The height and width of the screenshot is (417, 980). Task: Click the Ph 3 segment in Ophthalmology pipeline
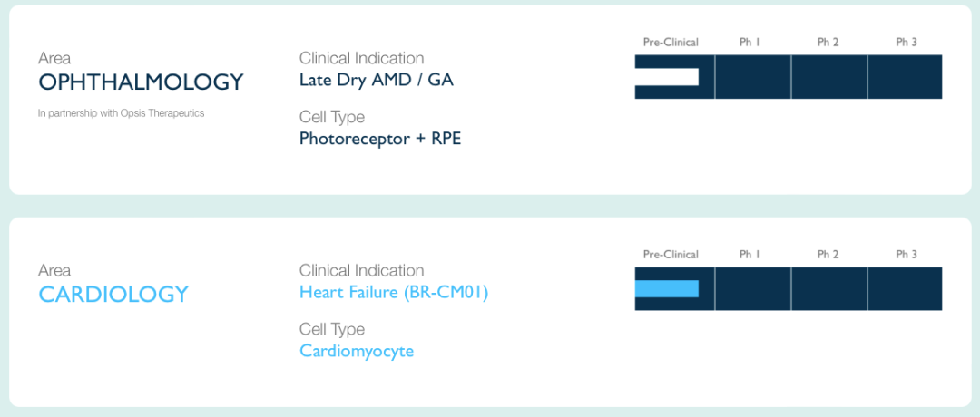pyautogui.click(x=905, y=77)
